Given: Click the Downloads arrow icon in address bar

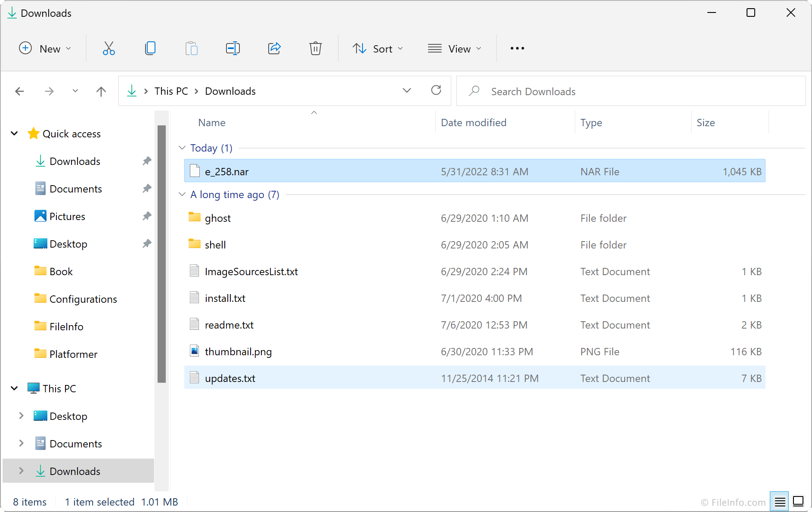Looking at the screenshot, I should (132, 91).
